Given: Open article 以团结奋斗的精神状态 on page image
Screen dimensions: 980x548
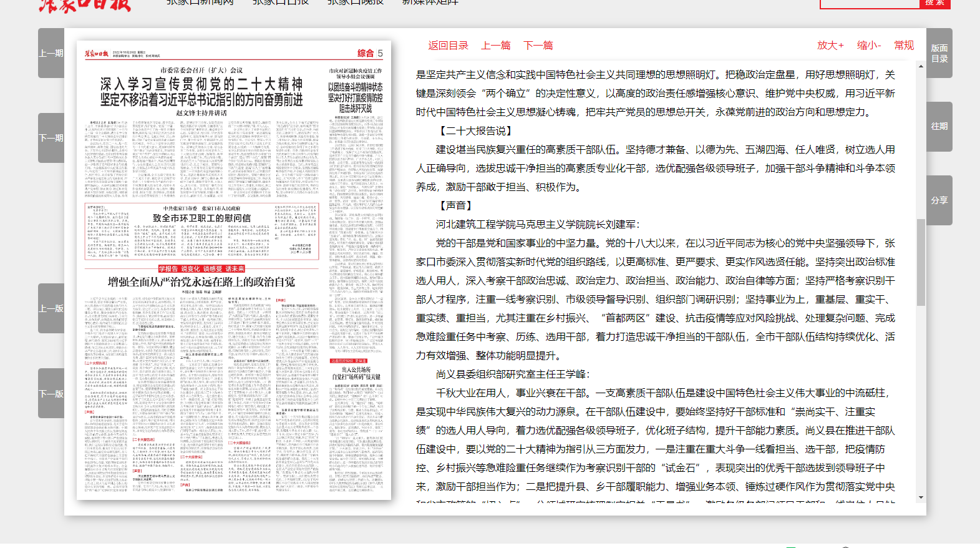Looking at the screenshot, I should pos(356,87).
